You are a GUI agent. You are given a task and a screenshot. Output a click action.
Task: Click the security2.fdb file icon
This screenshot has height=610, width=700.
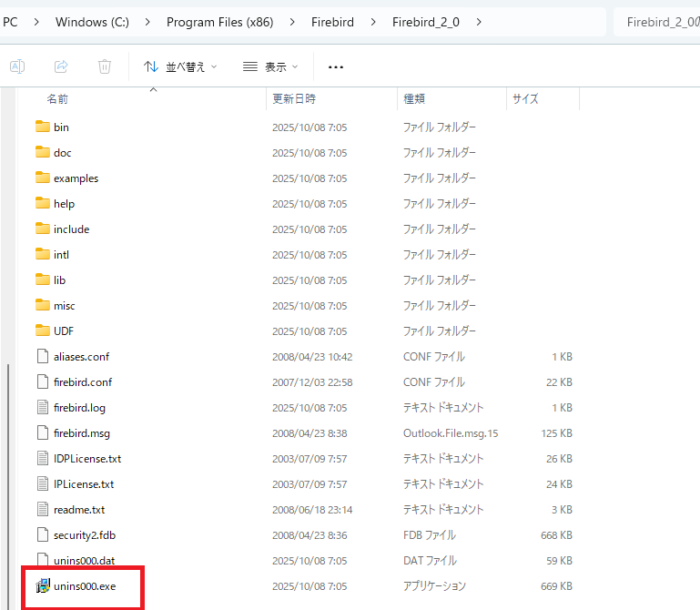[42, 534]
